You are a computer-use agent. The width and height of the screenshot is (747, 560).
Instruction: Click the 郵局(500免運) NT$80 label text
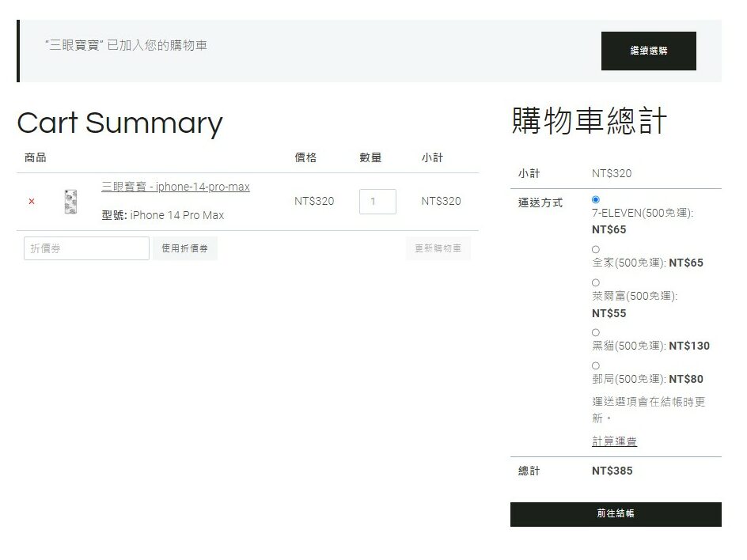647,379
